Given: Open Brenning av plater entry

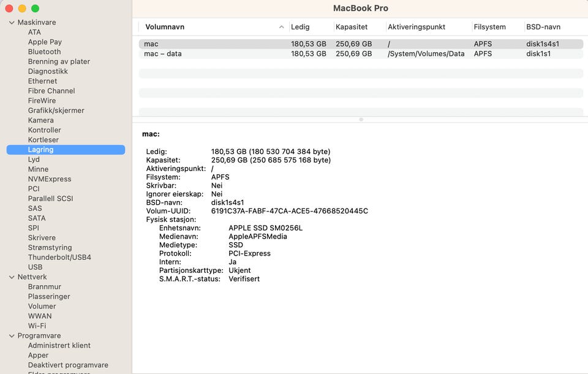Looking at the screenshot, I should click(x=59, y=61).
